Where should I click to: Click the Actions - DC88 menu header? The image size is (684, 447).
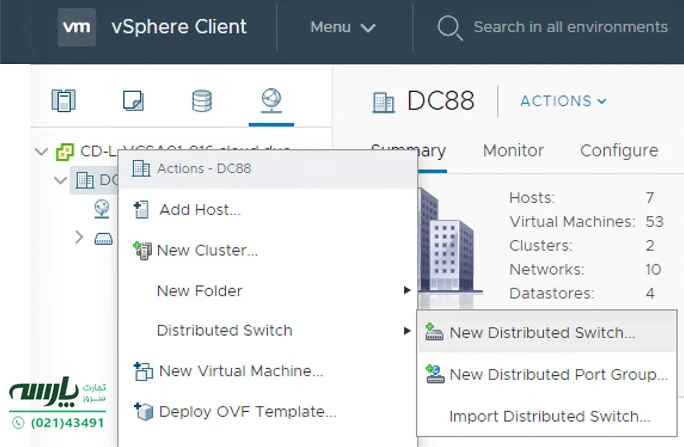point(267,169)
